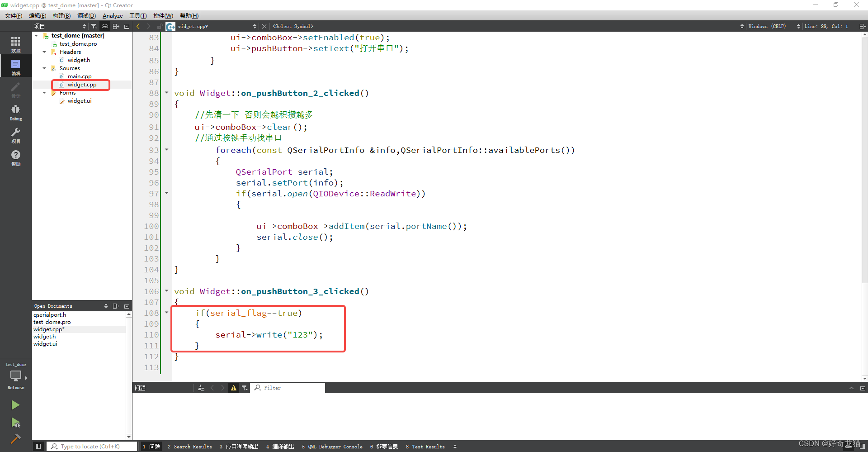Open the 编辑(E) menu
Viewport: 868px width, 452px height.
tap(38, 16)
